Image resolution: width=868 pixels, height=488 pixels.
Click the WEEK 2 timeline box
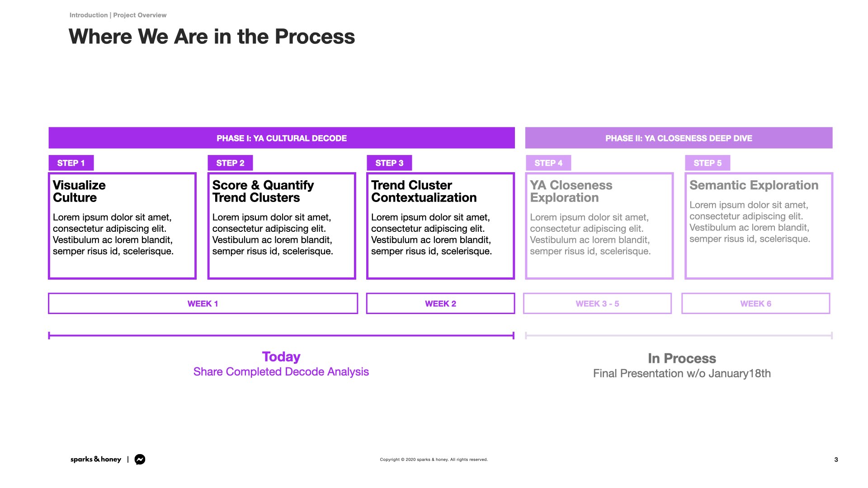tap(440, 304)
